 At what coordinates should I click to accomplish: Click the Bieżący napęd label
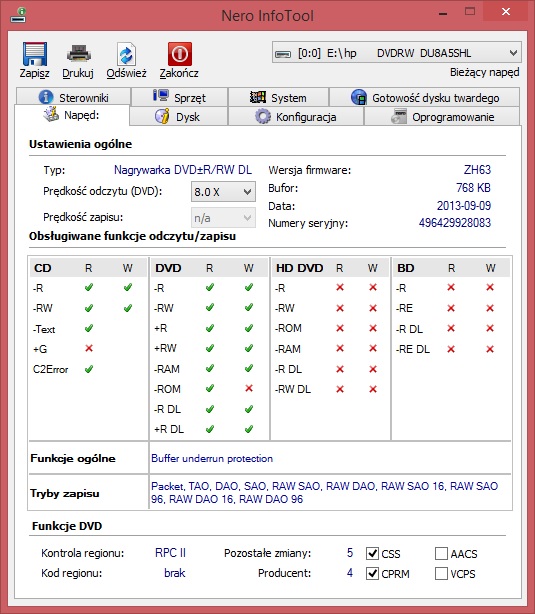click(484, 72)
